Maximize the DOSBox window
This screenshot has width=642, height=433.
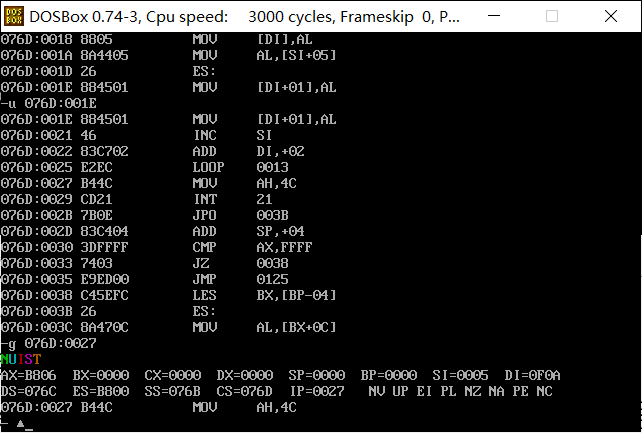coord(552,16)
